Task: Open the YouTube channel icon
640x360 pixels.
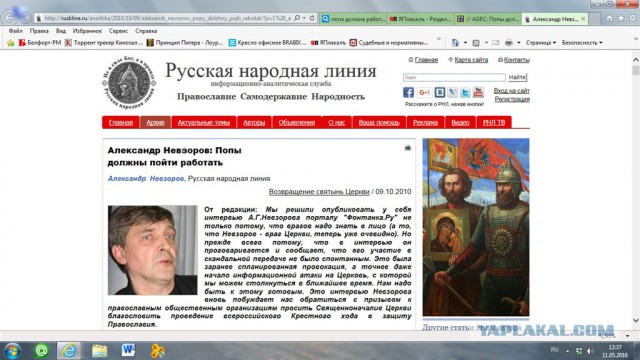Action: [x=478, y=92]
